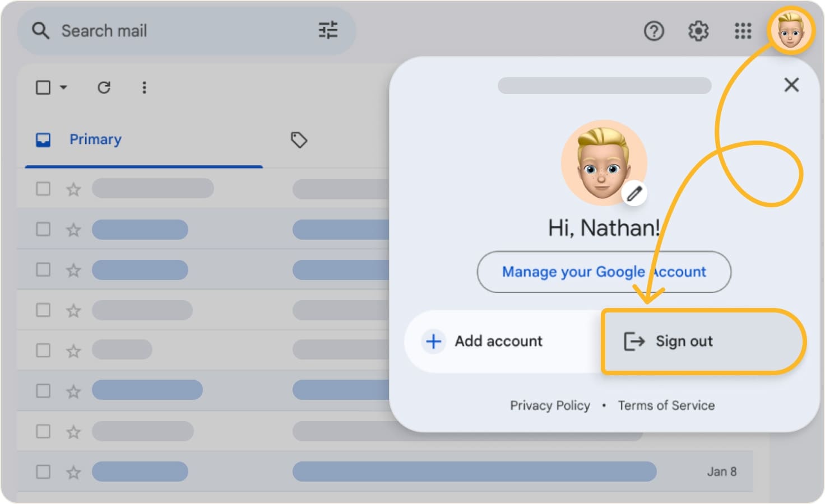825x504 pixels.
Task: Open Gmail help with the question mark icon
Action: 653,31
